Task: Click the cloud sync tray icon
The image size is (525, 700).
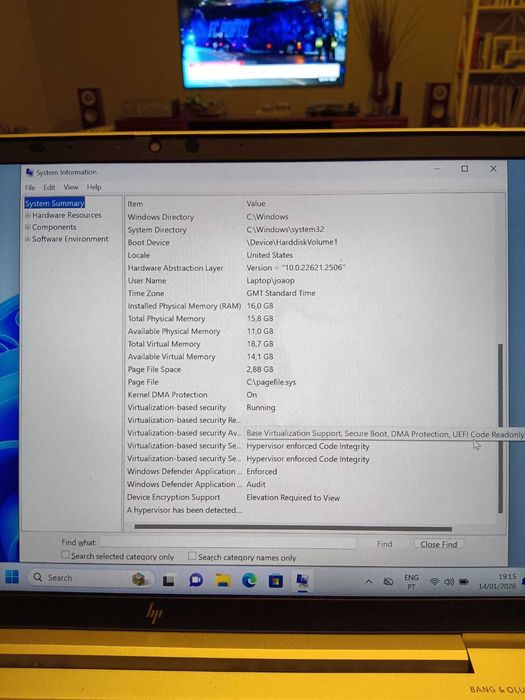Action: tap(388, 582)
